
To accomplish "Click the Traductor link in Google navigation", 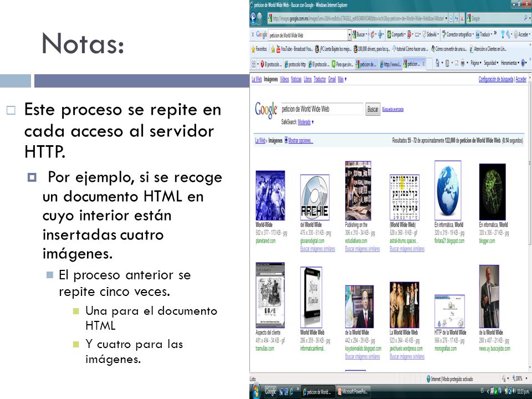I will point(320,79).
